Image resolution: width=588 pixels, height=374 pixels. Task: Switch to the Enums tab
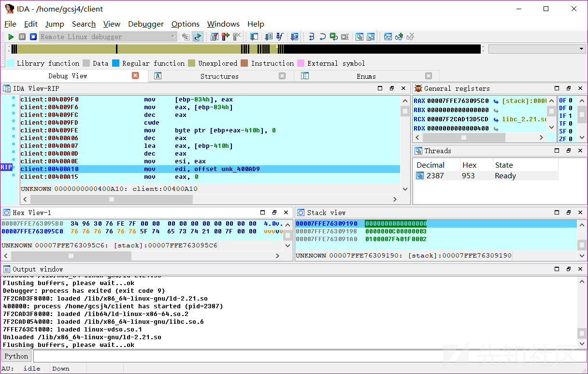click(x=366, y=76)
